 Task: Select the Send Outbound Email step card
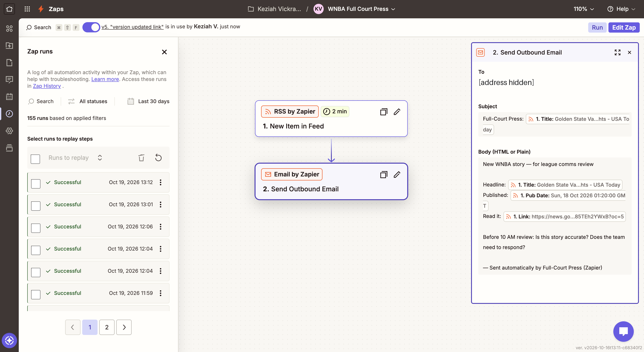[331, 181]
